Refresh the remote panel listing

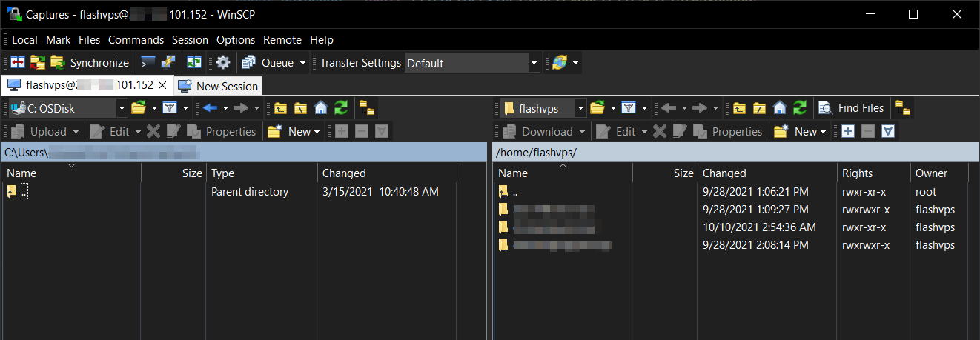pyautogui.click(x=799, y=108)
